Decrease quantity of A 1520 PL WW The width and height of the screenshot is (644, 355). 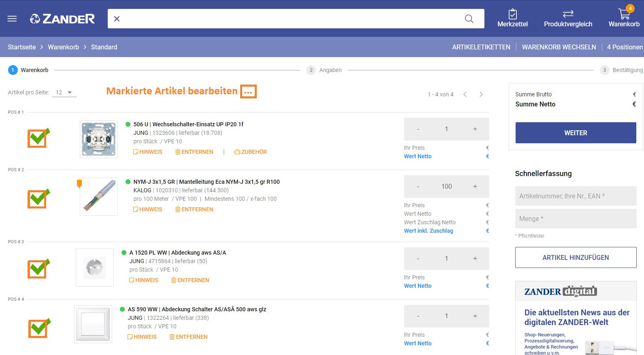click(x=418, y=259)
